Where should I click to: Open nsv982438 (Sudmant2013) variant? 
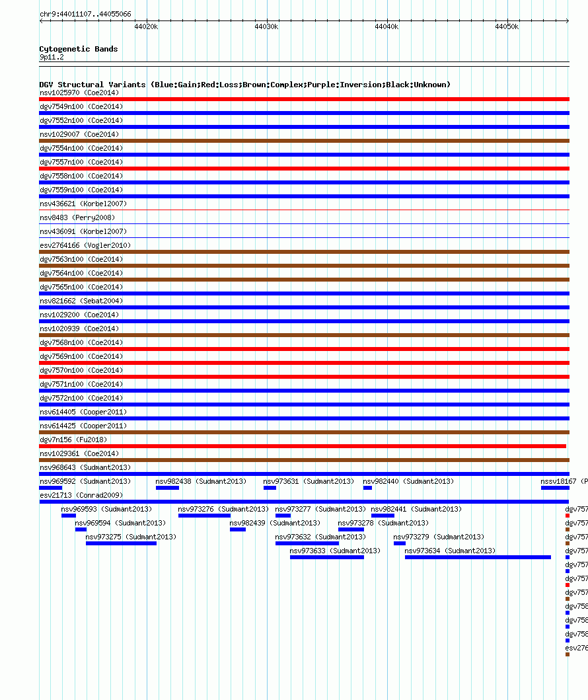(201, 481)
